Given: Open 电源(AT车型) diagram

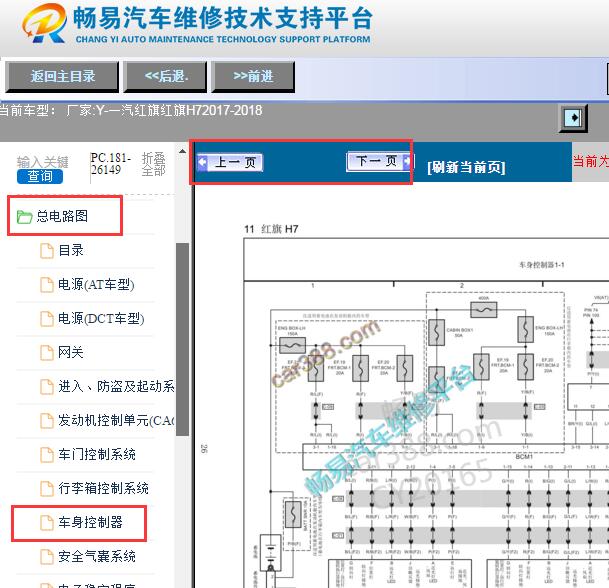Looking at the screenshot, I should [96, 285].
